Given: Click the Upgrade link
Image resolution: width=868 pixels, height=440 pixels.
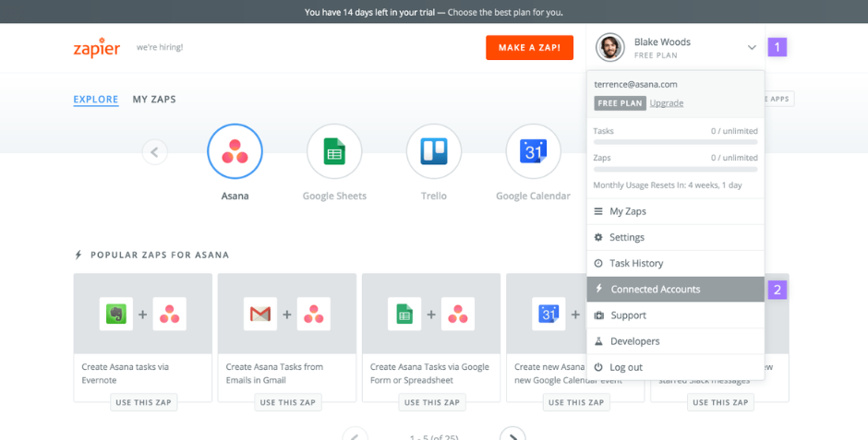Looking at the screenshot, I should 667,102.
